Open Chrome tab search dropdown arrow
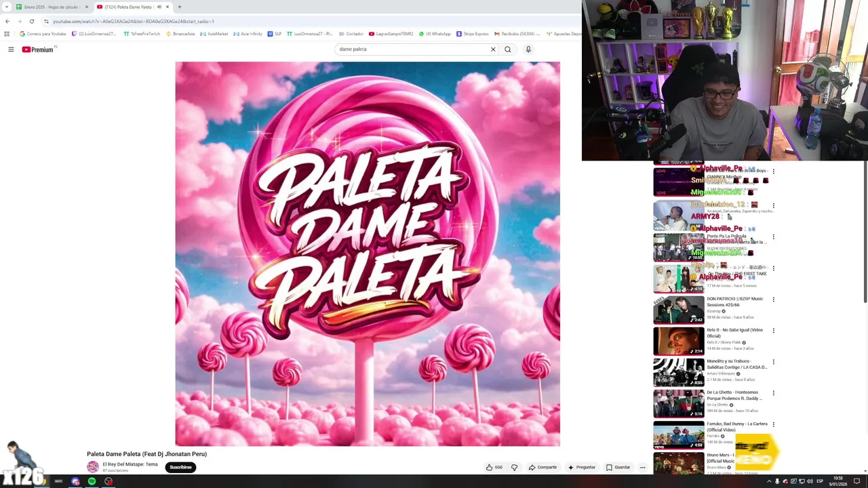The width and height of the screenshot is (868, 488). coord(7,7)
